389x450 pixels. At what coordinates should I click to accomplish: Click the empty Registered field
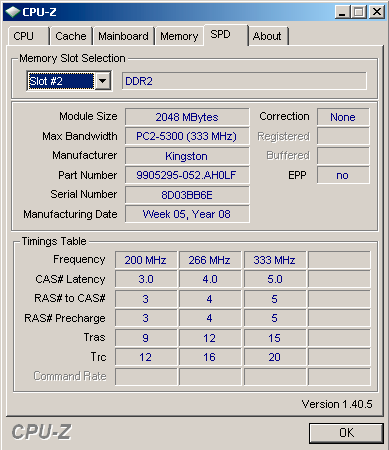pyautogui.click(x=343, y=136)
